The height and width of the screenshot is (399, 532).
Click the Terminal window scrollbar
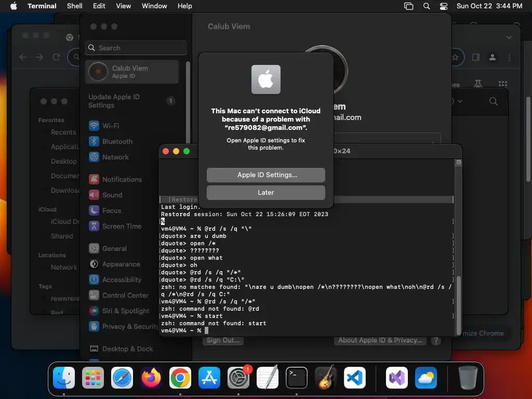(459, 304)
